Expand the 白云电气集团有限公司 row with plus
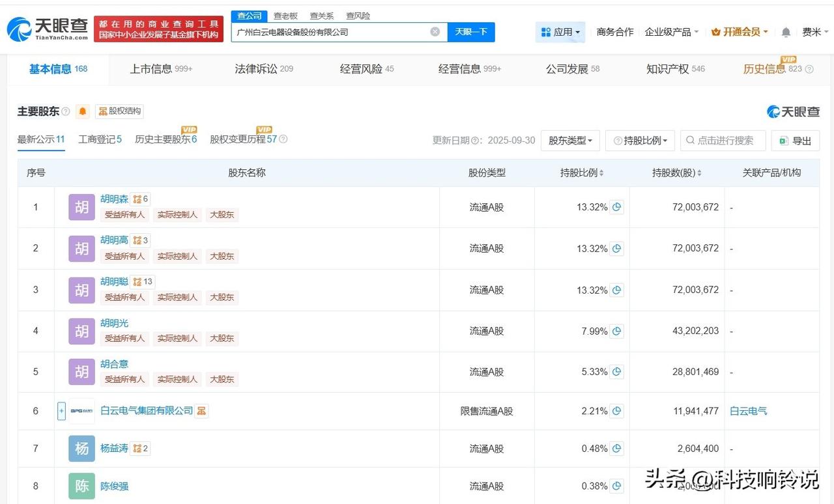This screenshot has height=504, width=834. [61, 411]
